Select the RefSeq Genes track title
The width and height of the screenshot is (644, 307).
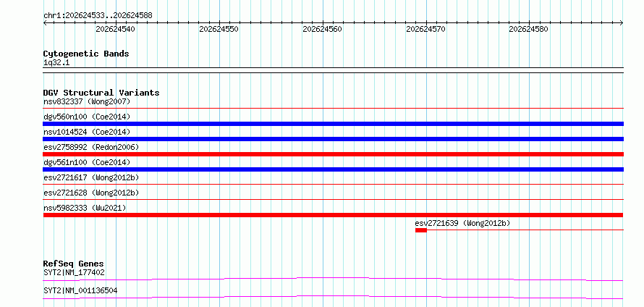[73, 264]
